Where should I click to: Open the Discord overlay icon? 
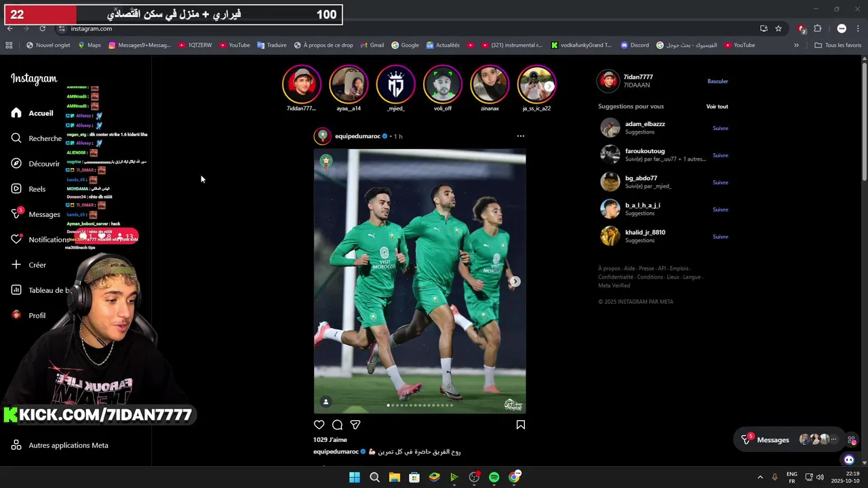click(x=849, y=460)
